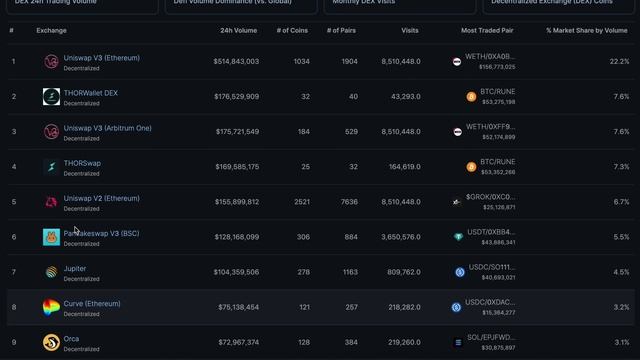Open the THORSwap exchange link

pyautogui.click(x=82, y=163)
